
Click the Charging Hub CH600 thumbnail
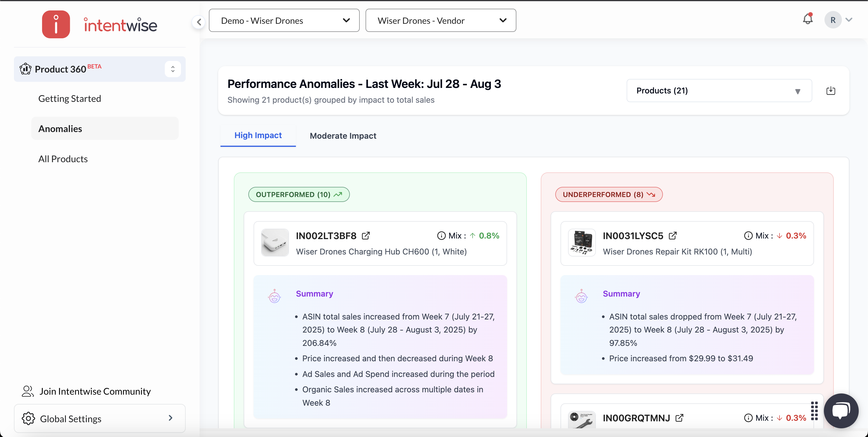pyautogui.click(x=275, y=243)
